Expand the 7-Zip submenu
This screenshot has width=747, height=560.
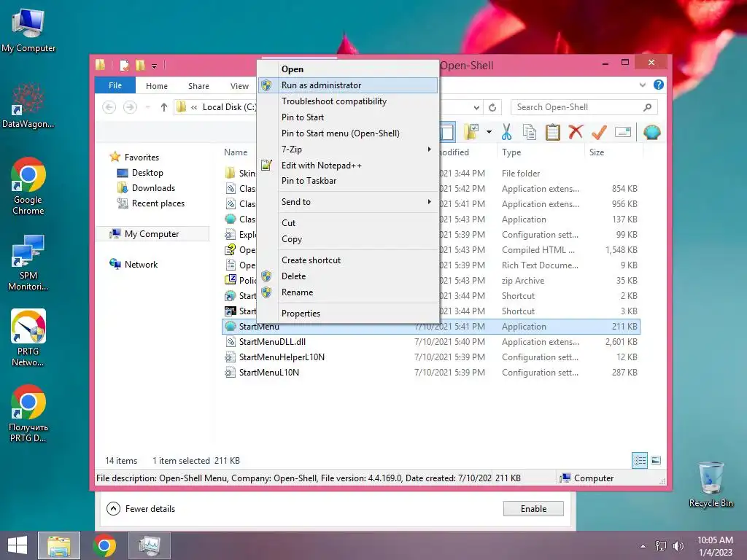click(348, 149)
